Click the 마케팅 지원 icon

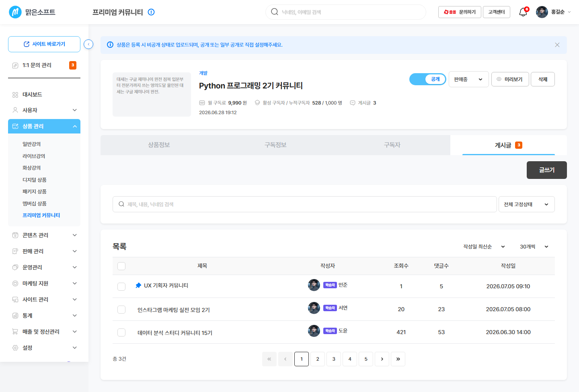[15, 283]
